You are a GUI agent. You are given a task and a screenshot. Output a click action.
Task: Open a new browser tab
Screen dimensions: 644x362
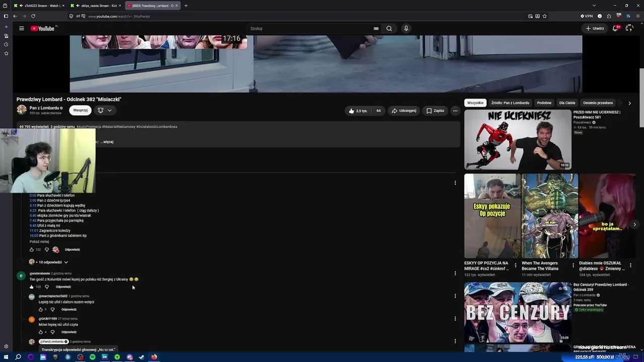186,6
